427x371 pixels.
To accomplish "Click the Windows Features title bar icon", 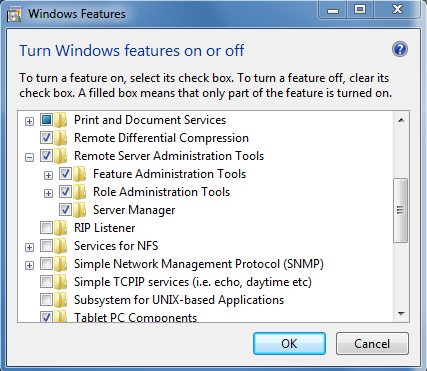I will pyautogui.click(x=14, y=14).
